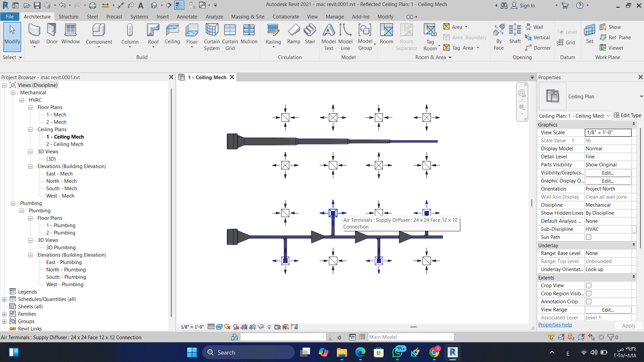Click the view scale 1/8" = 1'-0" control
The width and height of the screenshot is (644, 362).
(x=192, y=327)
